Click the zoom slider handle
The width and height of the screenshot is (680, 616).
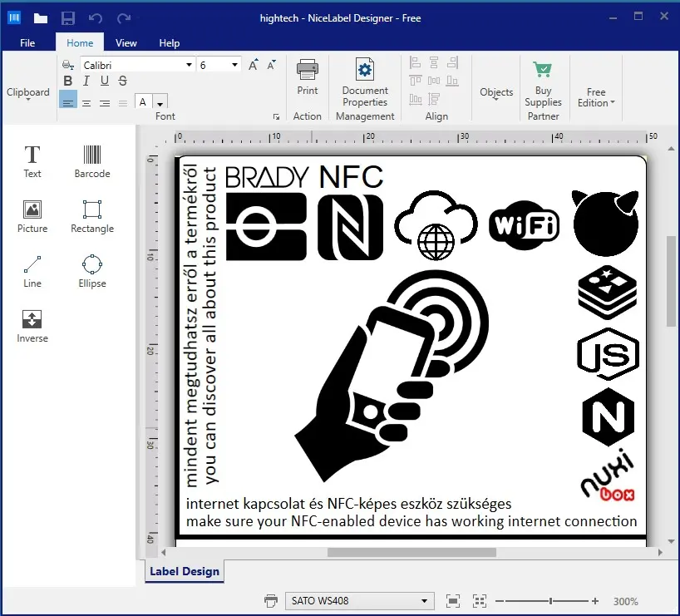click(x=550, y=601)
